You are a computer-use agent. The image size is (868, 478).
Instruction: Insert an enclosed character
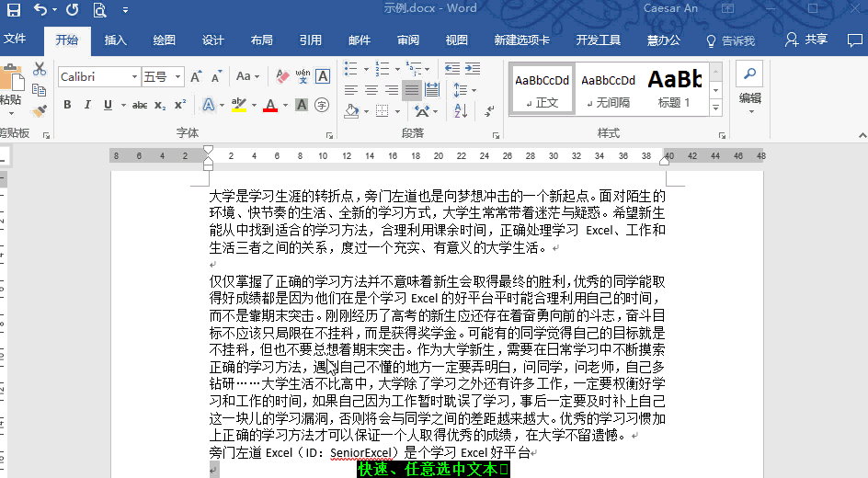pos(322,105)
